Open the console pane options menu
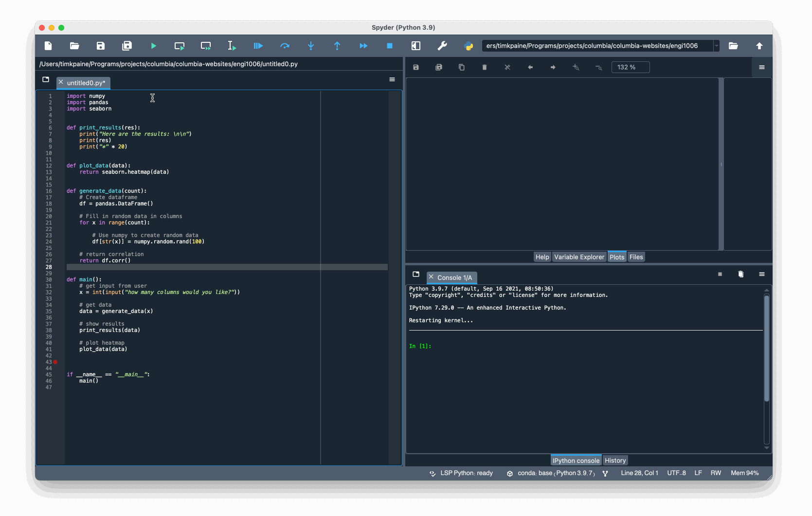The height and width of the screenshot is (516, 812). [762, 274]
